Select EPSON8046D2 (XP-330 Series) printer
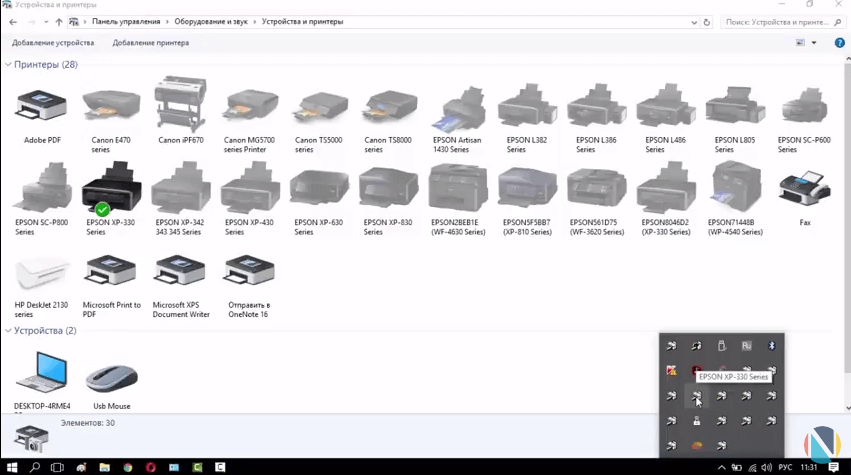Screen dimensions: 851x475 (x=665, y=199)
